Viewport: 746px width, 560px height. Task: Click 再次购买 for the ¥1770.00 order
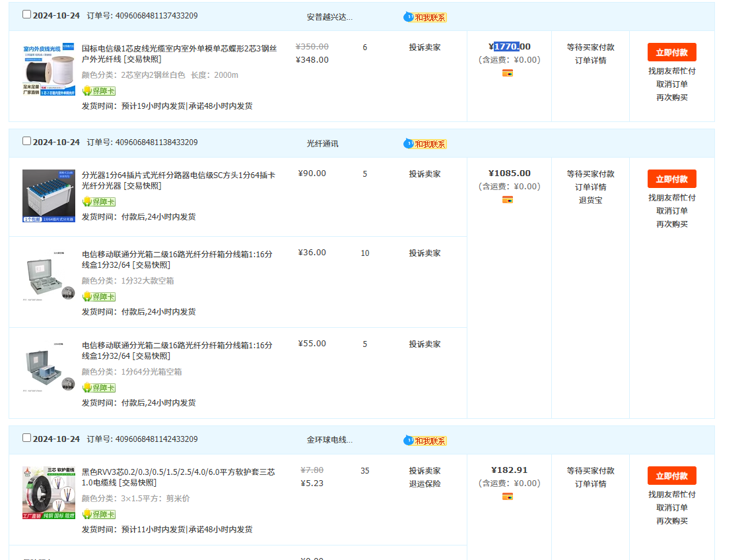[x=671, y=98]
